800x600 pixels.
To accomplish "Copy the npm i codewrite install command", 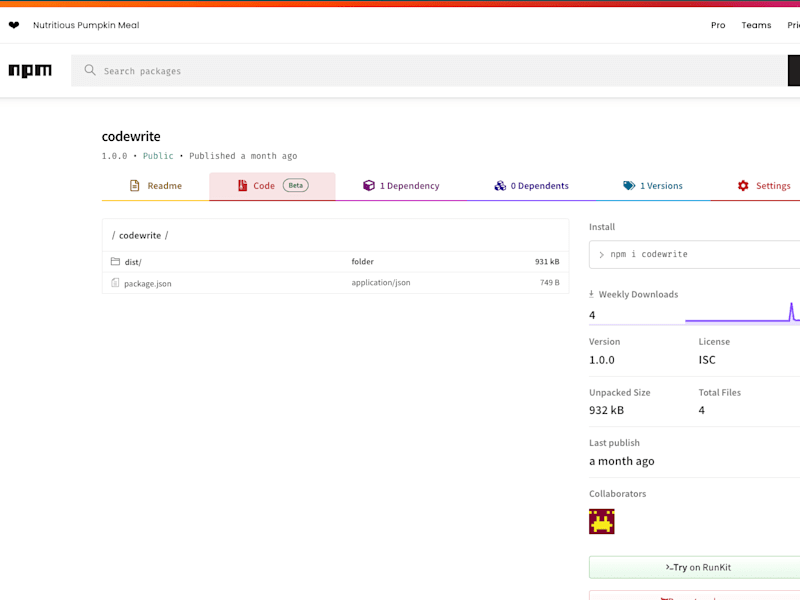I will pos(694,254).
